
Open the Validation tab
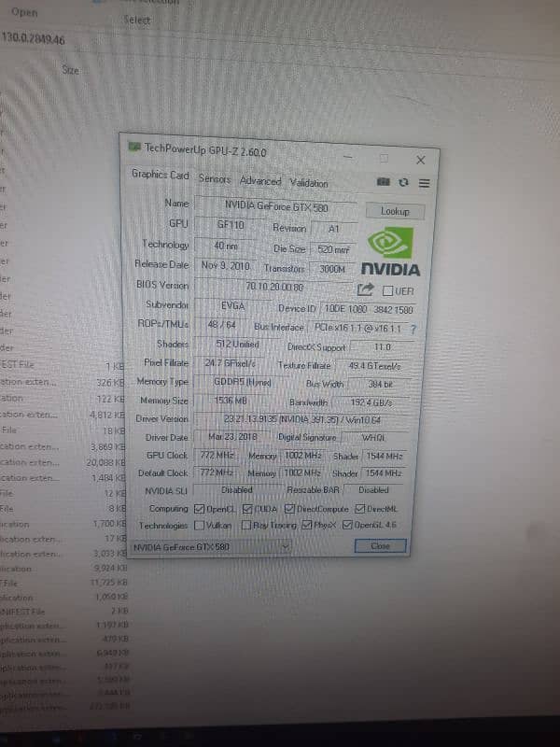[309, 183]
